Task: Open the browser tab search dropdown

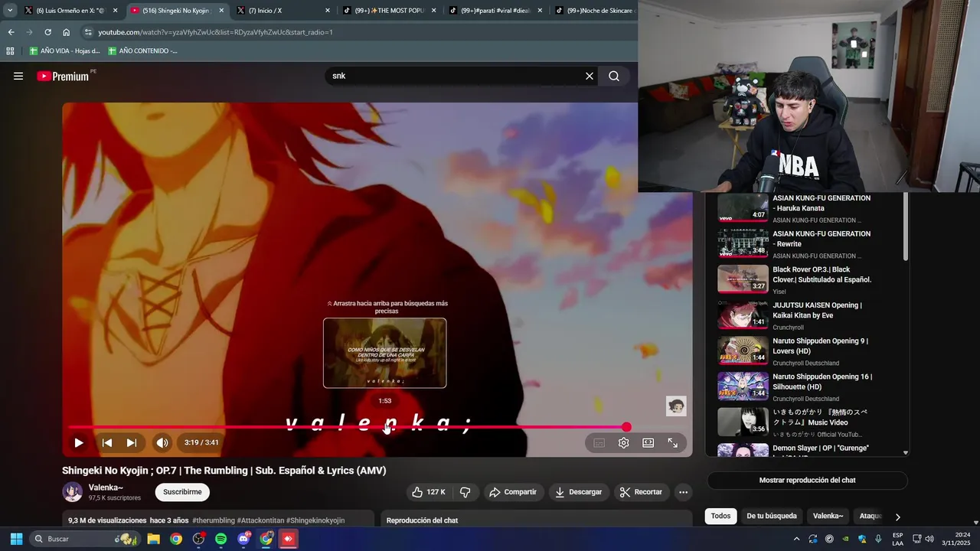Action: 10,11
